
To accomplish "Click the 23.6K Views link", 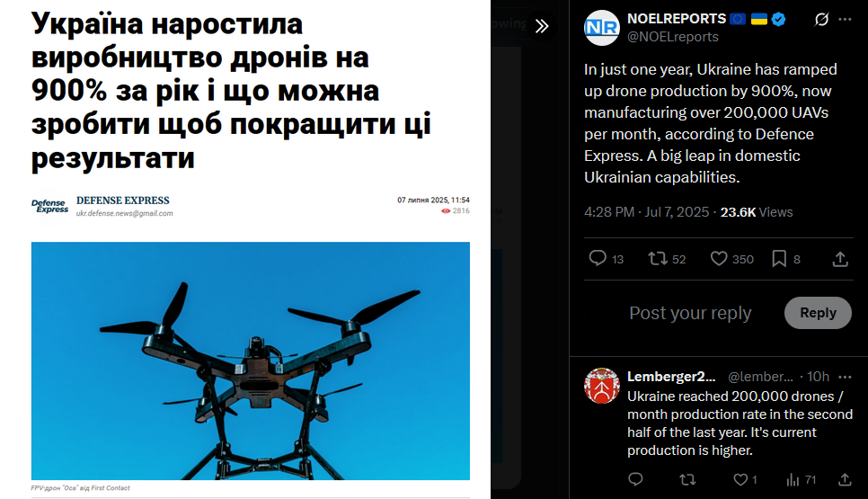I will pyautogui.click(x=757, y=212).
